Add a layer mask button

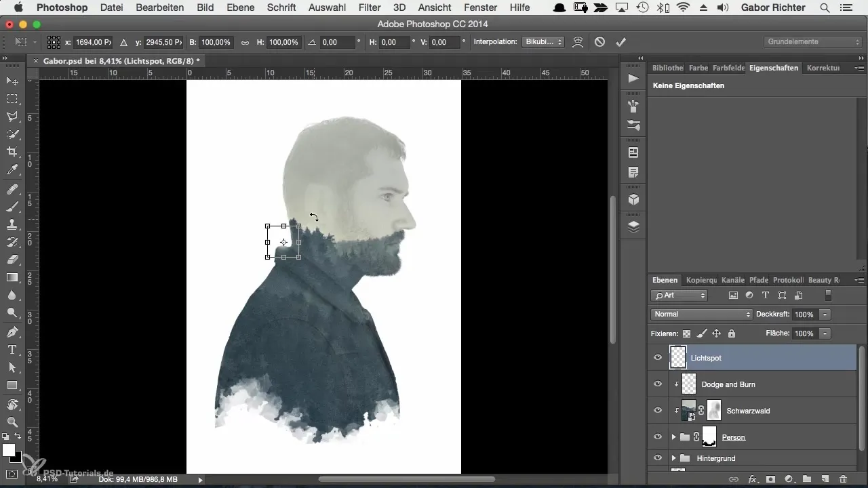point(770,479)
